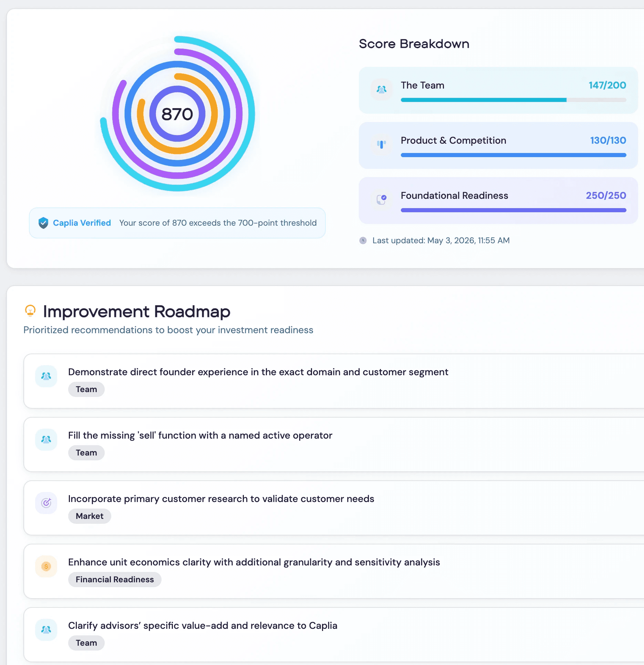Open 'Clarify advisors' specific value-add' recommendation
This screenshot has height=665, width=644.
tap(334, 635)
